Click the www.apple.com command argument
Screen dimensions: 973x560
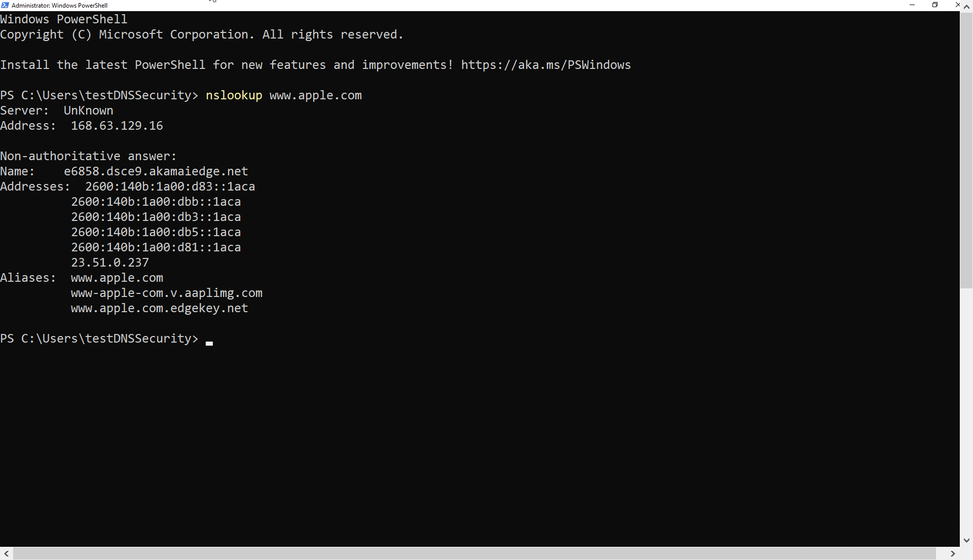(315, 95)
